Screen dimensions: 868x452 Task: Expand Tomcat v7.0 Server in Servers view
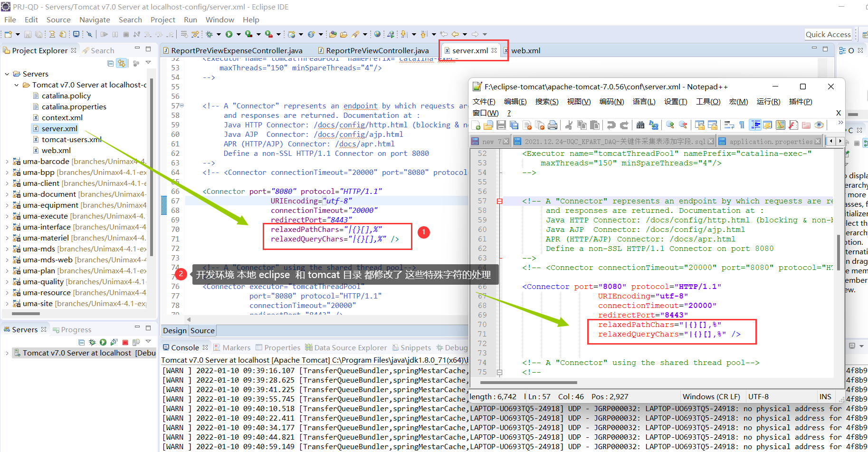tap(7, 353)
